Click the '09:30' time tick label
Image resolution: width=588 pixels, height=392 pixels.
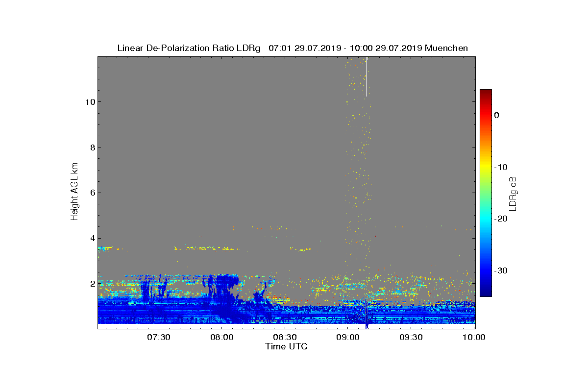pos(411,338)
